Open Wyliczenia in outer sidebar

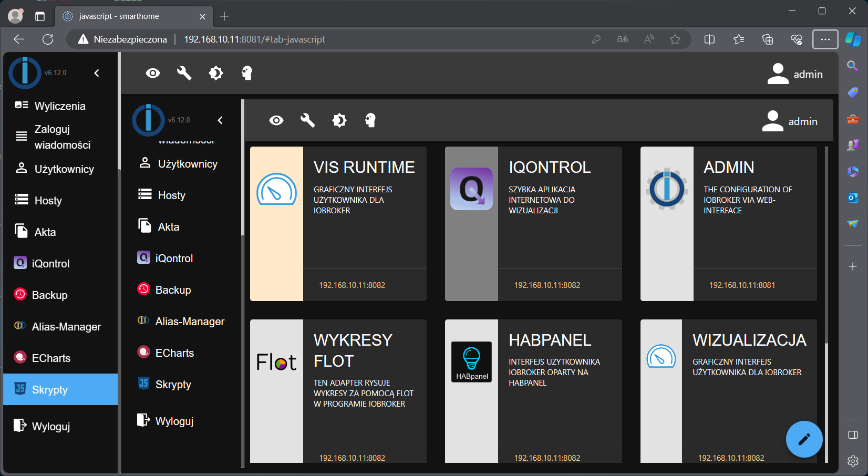point(60,106)
